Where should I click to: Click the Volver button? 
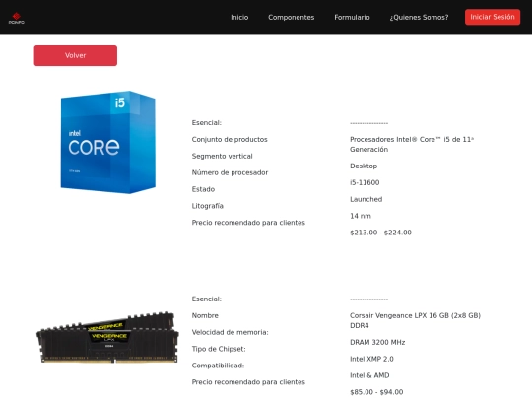[76, 55]
